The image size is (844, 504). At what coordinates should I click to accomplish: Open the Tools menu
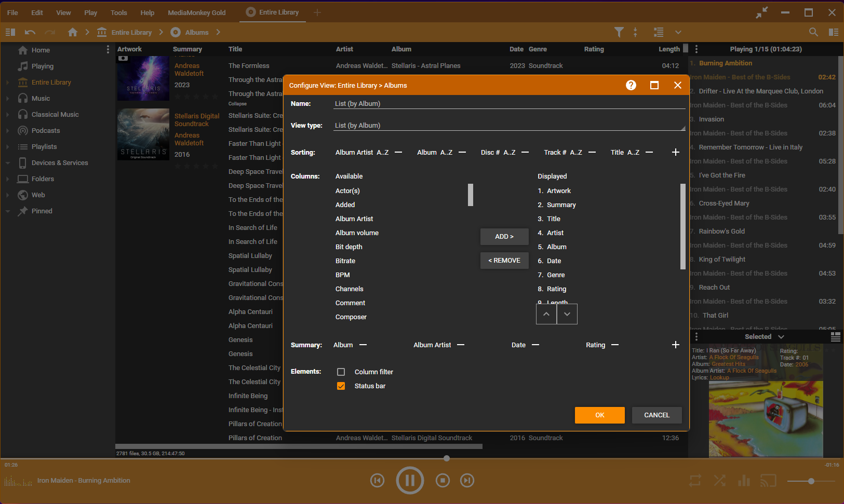coord(118,12)
